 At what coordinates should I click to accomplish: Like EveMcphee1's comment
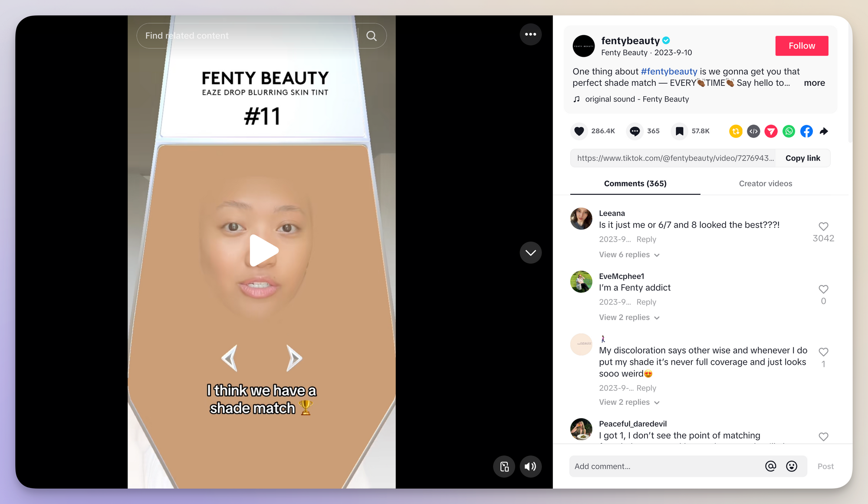[823, 289]
